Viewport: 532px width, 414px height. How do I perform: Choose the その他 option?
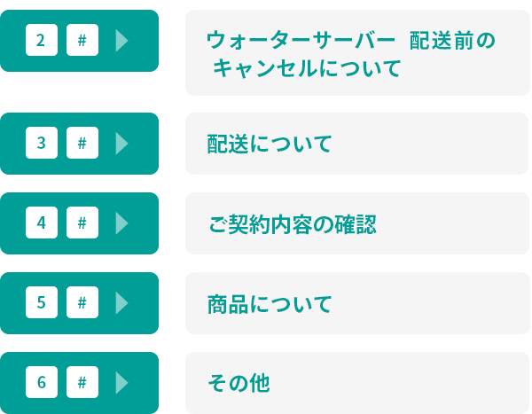(x=357, y=383)
